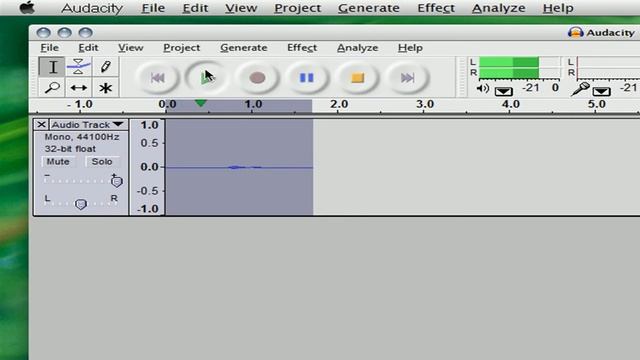Viewport: 640px width, 360px height.
Task: Close the Audio Track with X
Action: [x=41, y=124]
